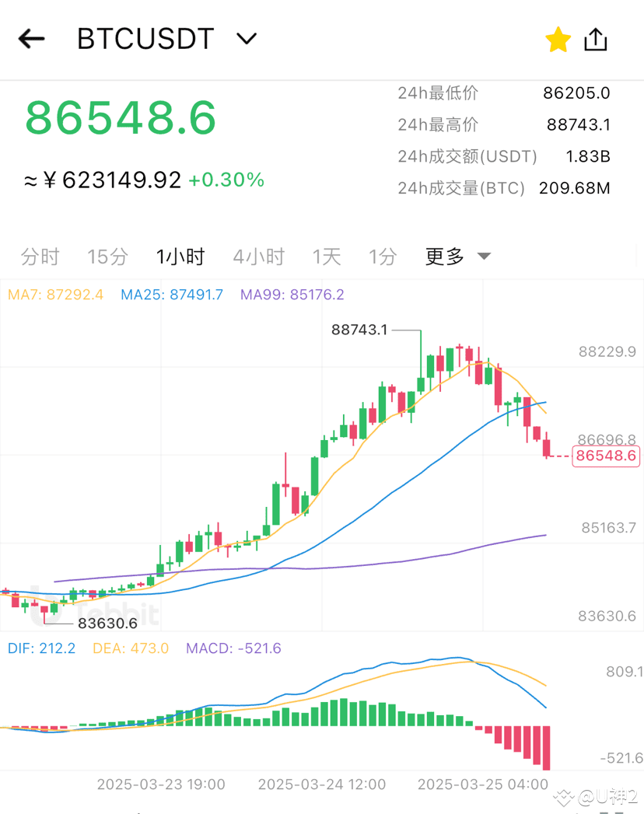Toggle the MACD histogram display
644x814 pixels.
coord(233,648)
